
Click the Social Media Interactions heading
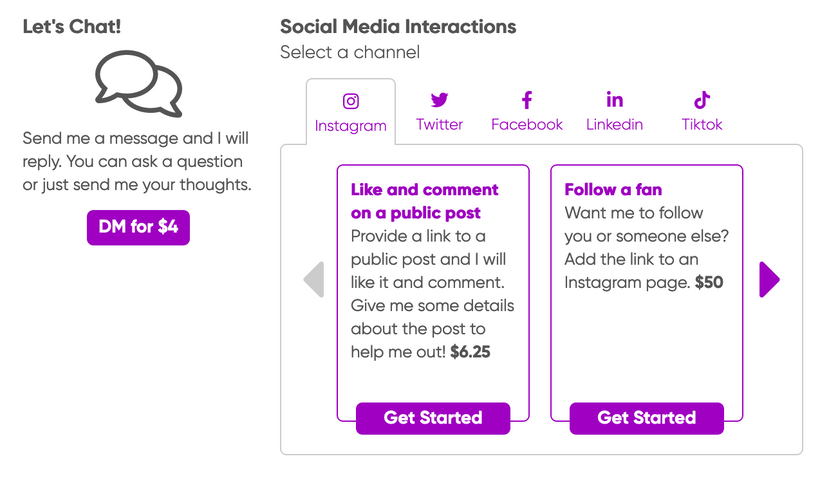398,27
